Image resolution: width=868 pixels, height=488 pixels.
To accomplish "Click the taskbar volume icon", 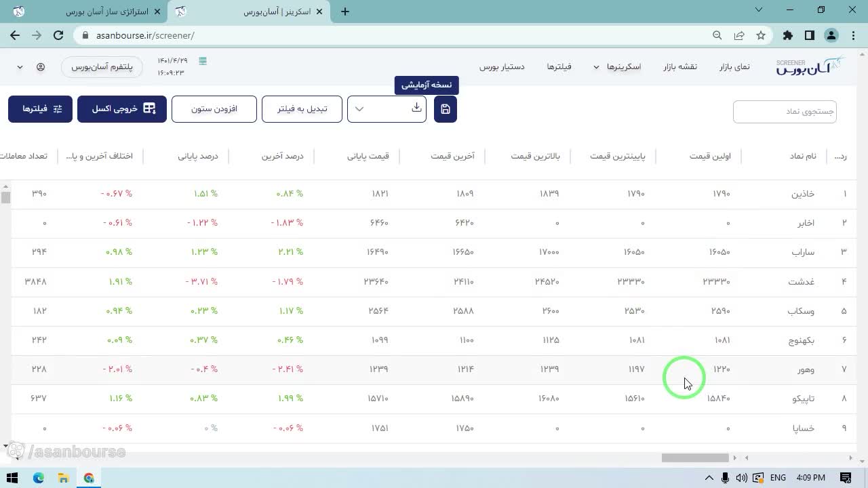I will coord(742,478).
